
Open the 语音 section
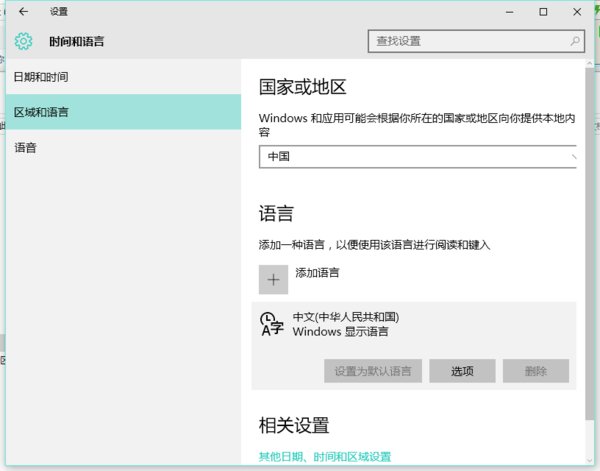(x=123, y=147)
